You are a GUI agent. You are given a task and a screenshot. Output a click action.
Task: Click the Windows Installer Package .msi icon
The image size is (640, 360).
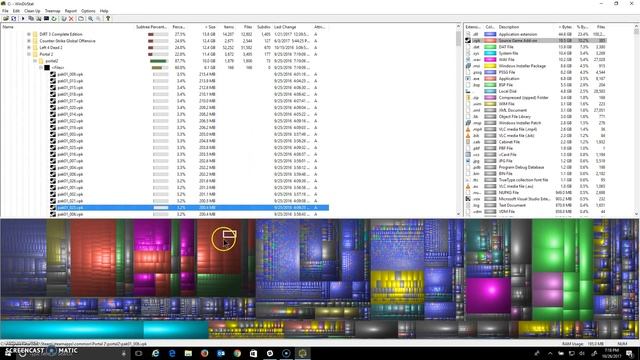click(x=468, y=66)
